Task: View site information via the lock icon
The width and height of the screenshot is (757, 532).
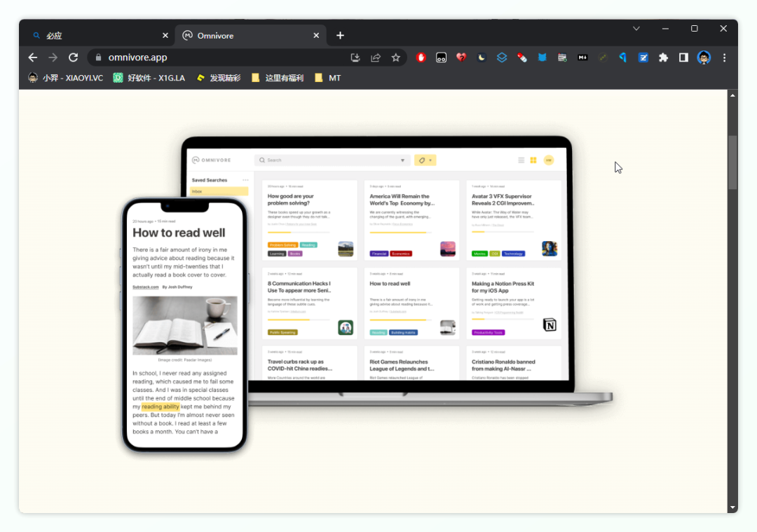Action: pos(99,57)
